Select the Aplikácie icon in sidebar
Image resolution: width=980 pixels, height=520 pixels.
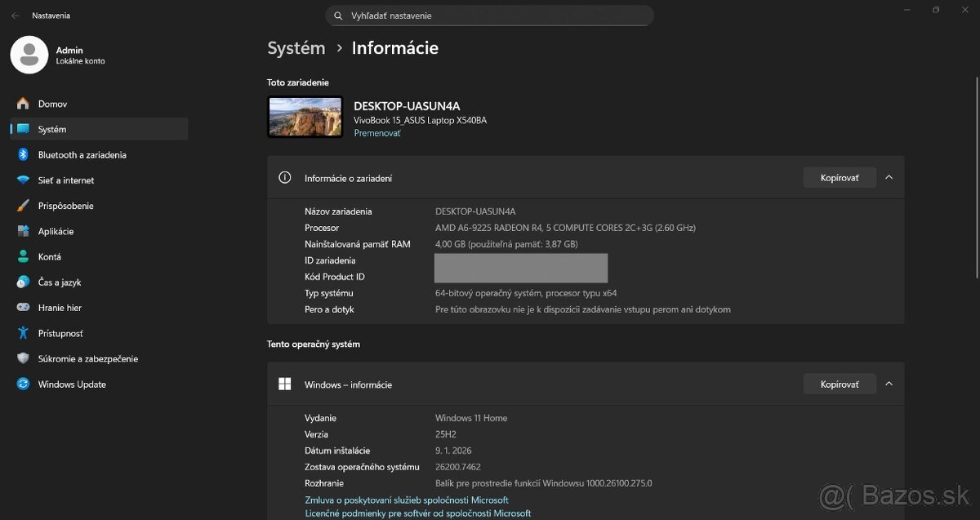coord(23,231)
